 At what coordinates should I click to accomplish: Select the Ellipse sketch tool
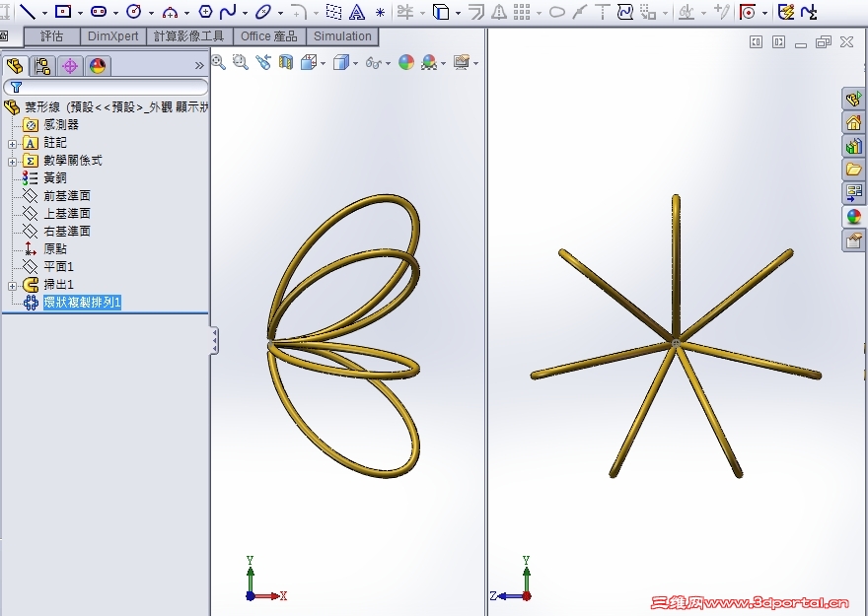click(263, 11)
